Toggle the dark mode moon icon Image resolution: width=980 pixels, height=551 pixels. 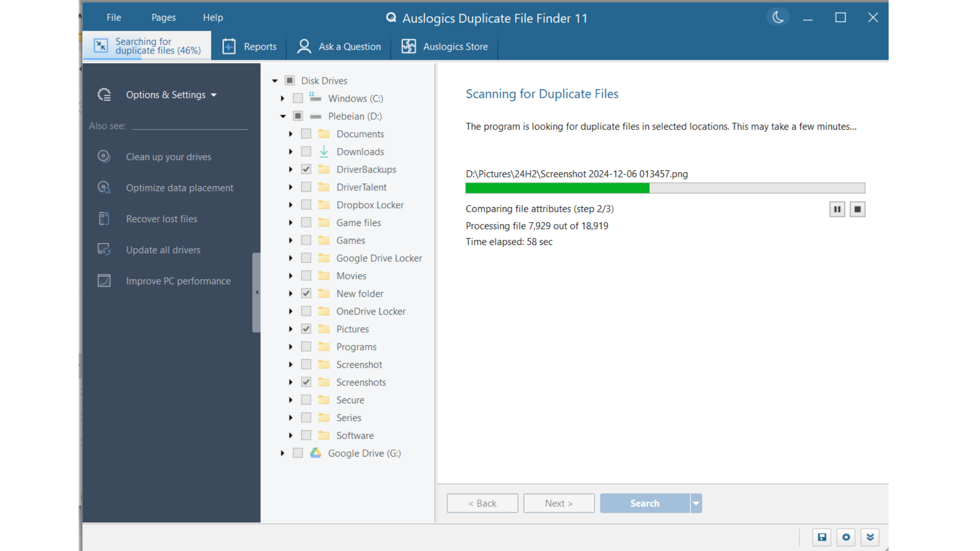pos(778,17)
